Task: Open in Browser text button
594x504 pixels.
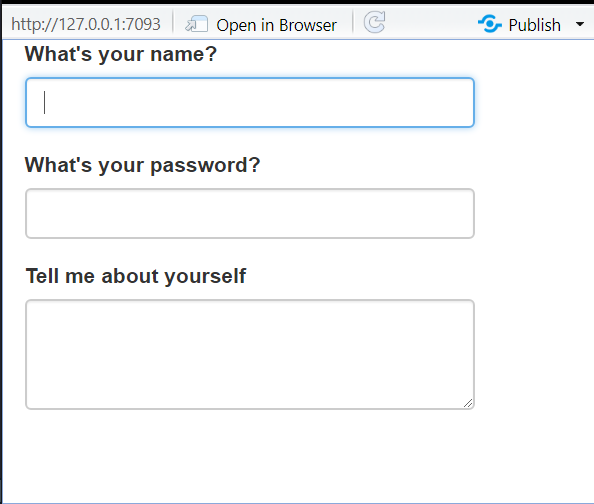Action: [276, 25]
